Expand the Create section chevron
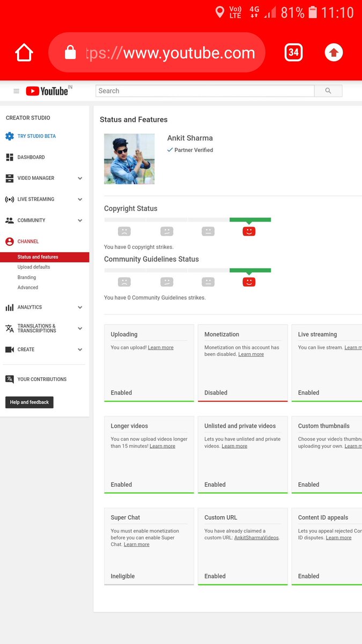 point(80,349)
